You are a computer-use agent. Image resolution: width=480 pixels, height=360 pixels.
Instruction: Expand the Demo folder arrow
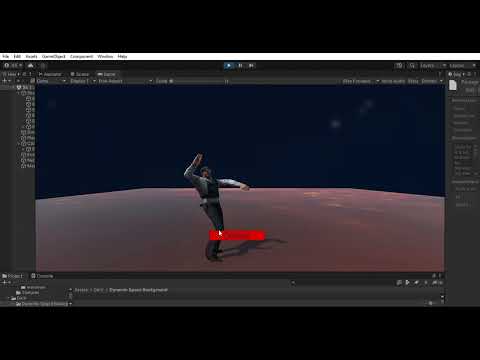click(x=9, y=298)
